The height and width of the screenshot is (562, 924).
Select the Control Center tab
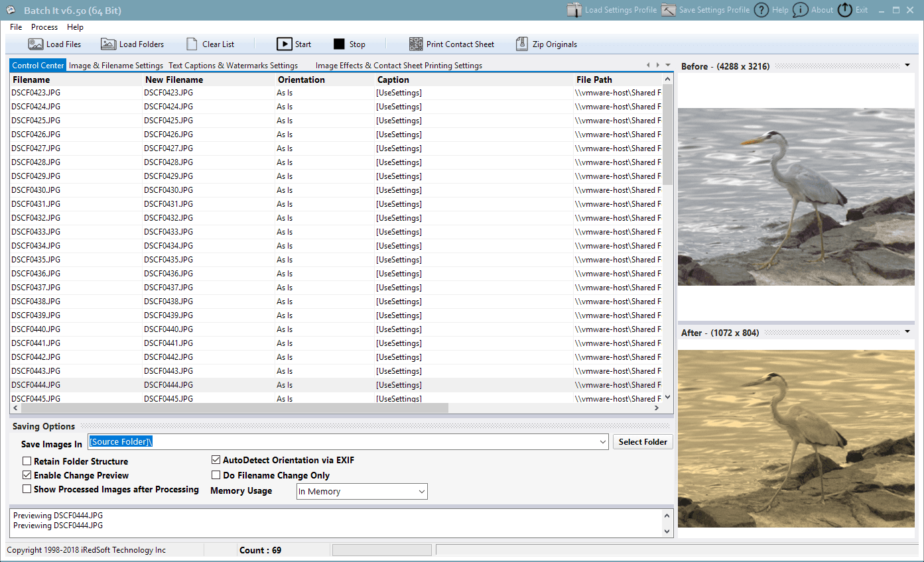click(38, 66)
